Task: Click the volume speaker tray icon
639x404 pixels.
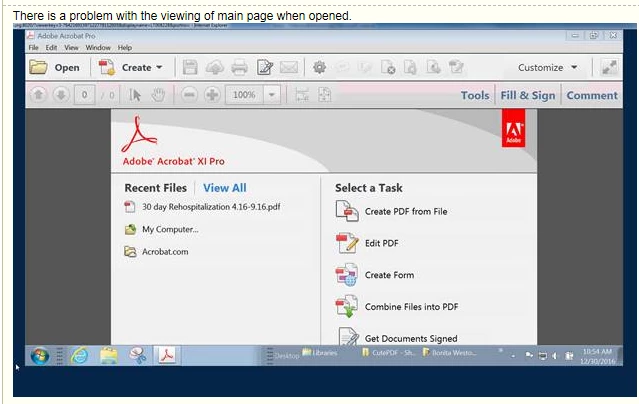Action: 554,356
